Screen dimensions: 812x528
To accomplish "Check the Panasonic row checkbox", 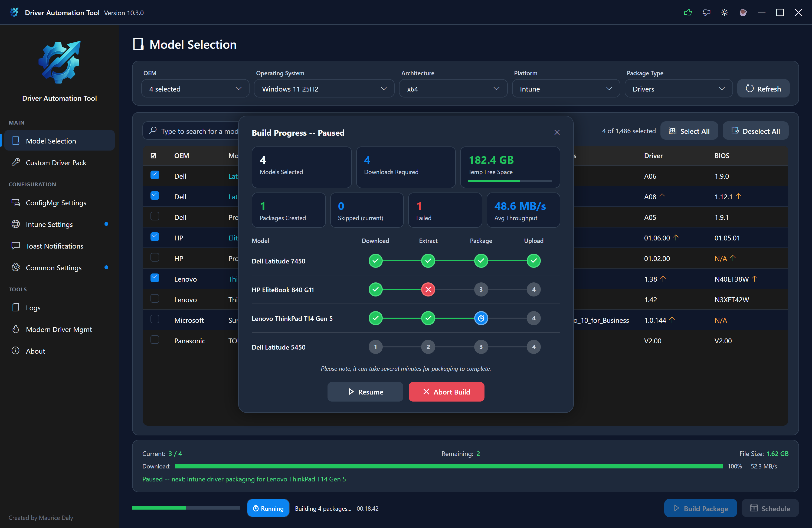I will [x=155, y=340].
